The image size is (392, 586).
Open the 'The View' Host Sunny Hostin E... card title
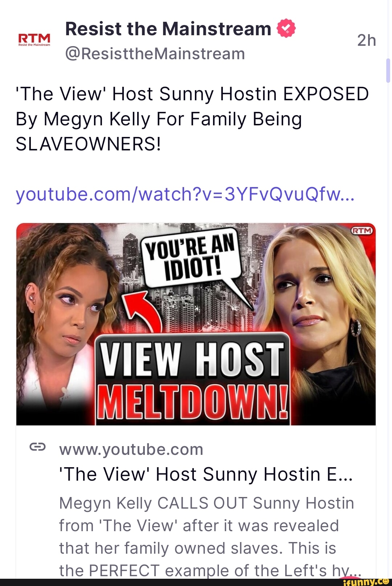tap(206, 474)
